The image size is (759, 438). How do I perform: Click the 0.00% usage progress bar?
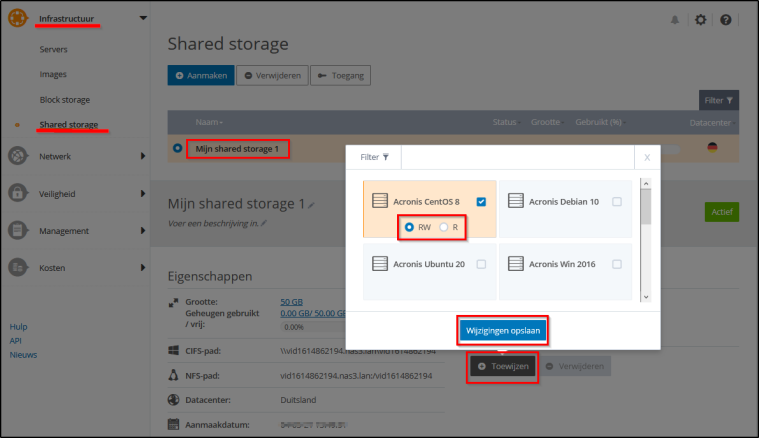pyautogui.click(x=313, y=327)
